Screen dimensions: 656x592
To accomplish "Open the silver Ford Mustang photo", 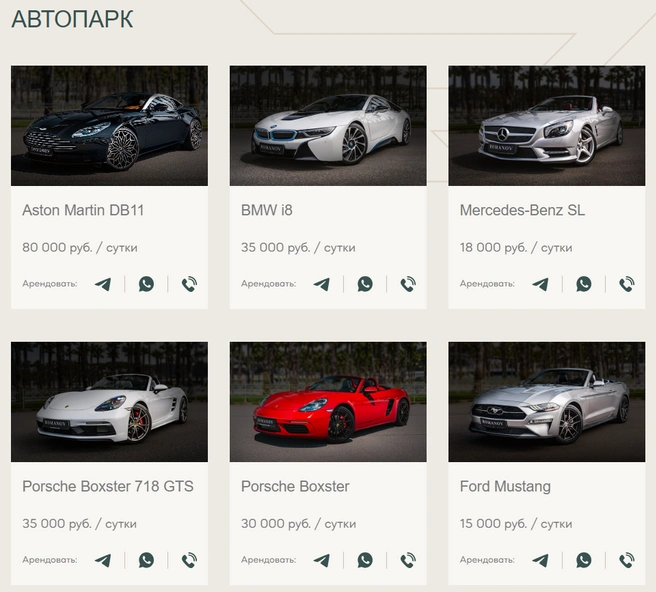I will (x=547, y=402).
